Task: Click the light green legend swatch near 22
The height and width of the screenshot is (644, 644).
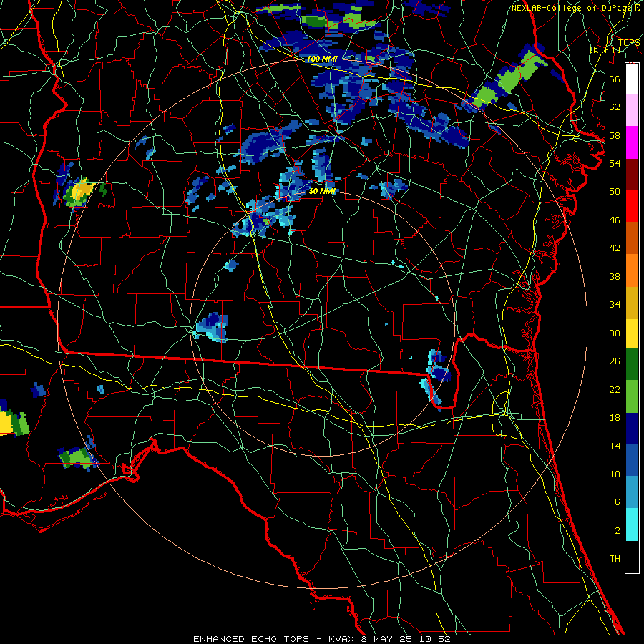Action: pos(632,396)
